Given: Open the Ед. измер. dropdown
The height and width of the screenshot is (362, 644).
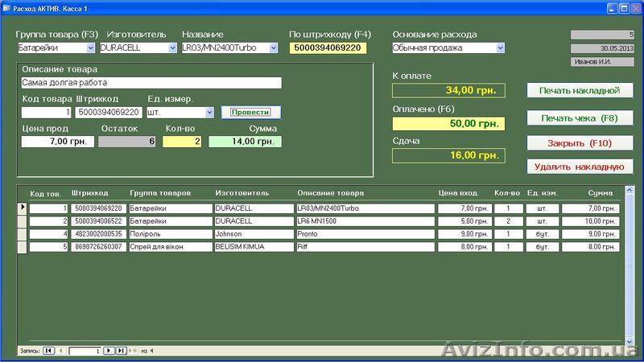Looking at the screenshot, I should [210, 113].
